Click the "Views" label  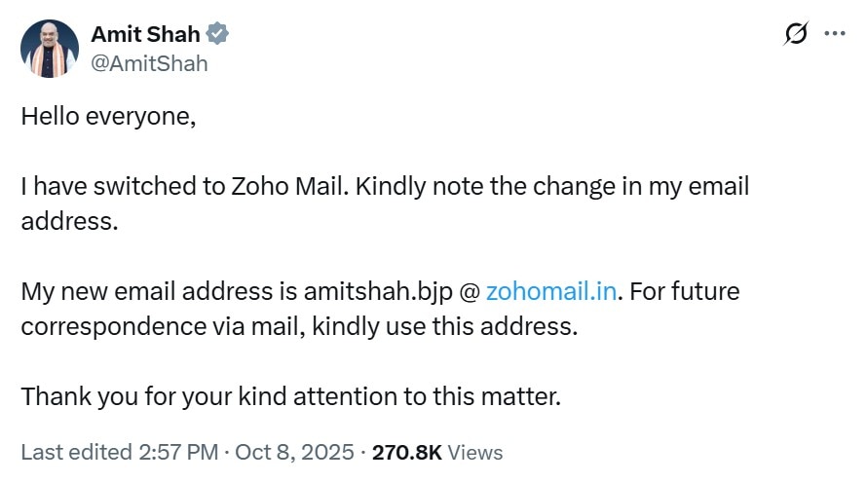point(476,452)
